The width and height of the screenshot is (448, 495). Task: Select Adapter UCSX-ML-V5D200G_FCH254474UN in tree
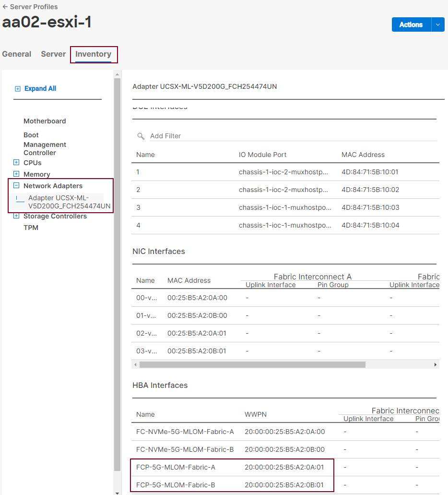[x=70, y=202]
